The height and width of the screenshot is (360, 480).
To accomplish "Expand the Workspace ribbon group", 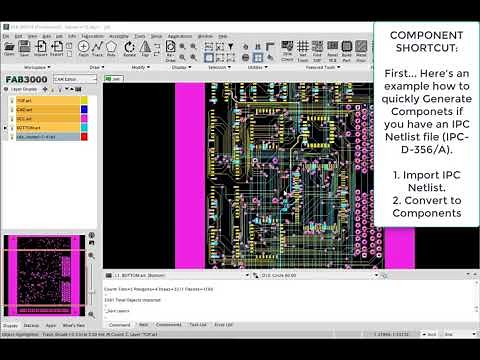I will click(37, 67).
